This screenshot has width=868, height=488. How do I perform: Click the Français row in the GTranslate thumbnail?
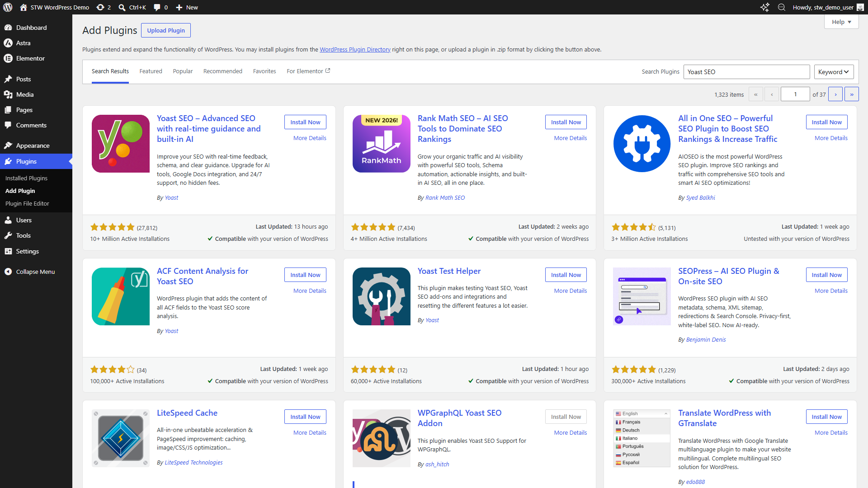(x=642, y=422)
